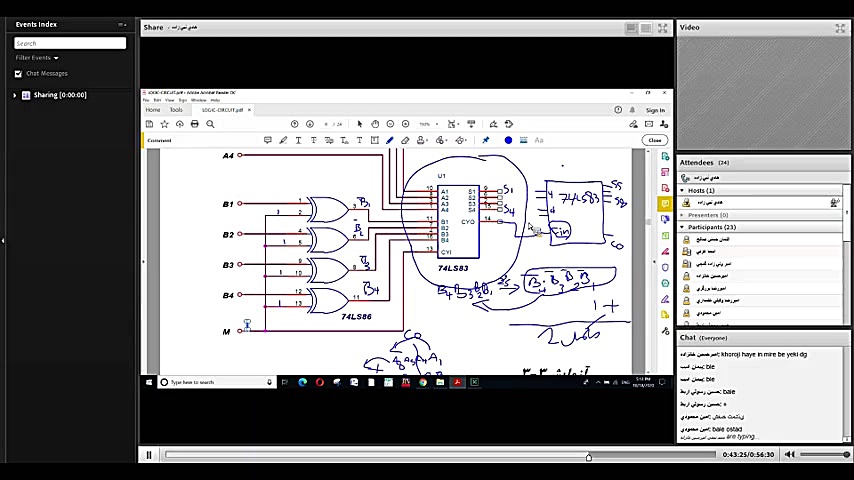Image resolution: width=854 pixels, height=480 pixels.
Task: Select the Highlight text tool
Action: (x=283, y=141)
